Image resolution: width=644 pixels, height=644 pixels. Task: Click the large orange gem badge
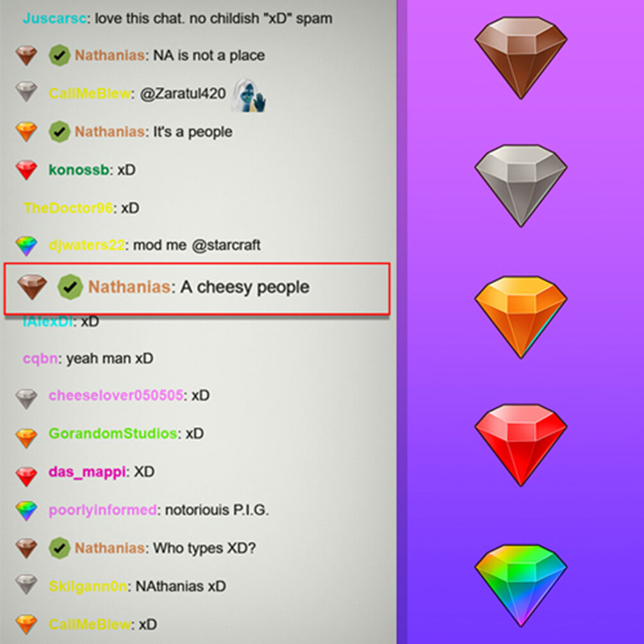pyautogui.click(x=521, y=317)
